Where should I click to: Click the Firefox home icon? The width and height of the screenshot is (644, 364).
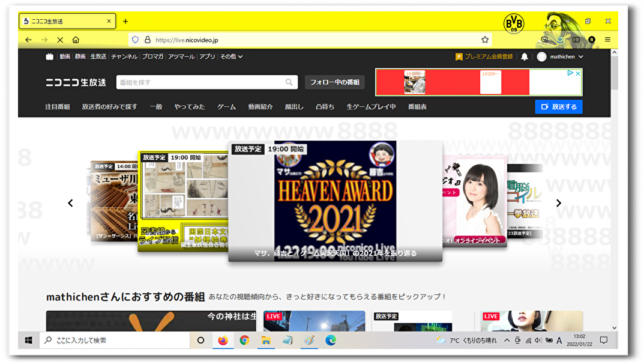pos(76,39)
